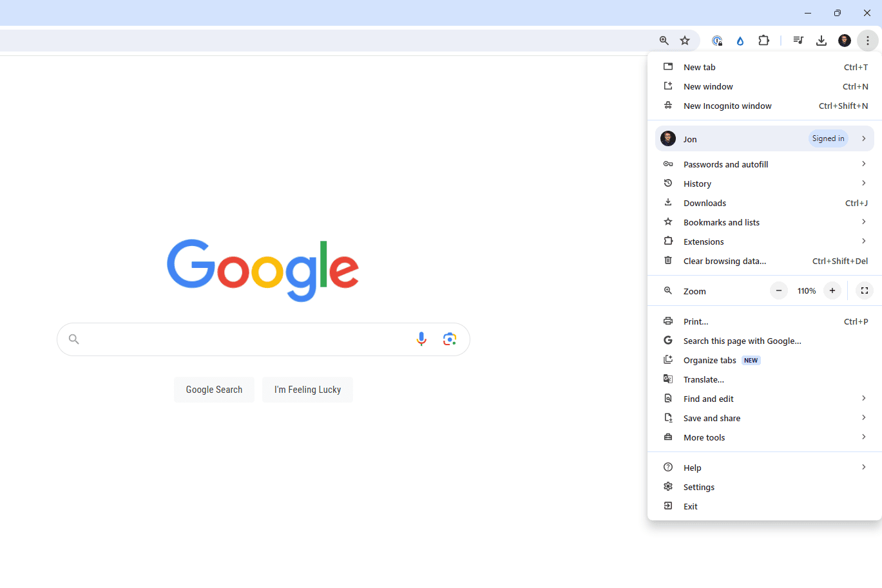
Task: Open the Extensions puzzle icon in toolbar
Action: pyautogui.click(x=763, y=41)
